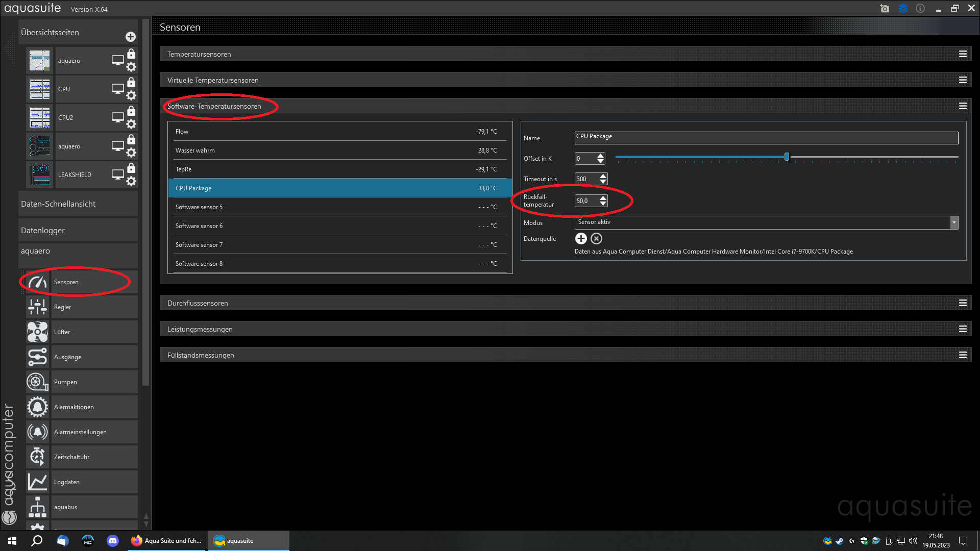Remove data source with X icon
Image resolution: width=980 pixels, height=551 pixels.
[x=596, y=239]
